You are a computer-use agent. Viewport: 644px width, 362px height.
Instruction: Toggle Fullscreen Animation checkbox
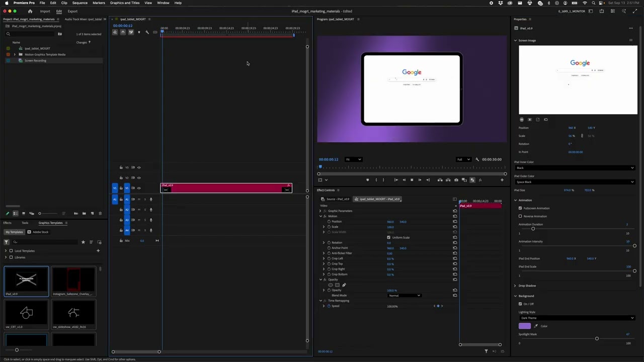(520, 208)
